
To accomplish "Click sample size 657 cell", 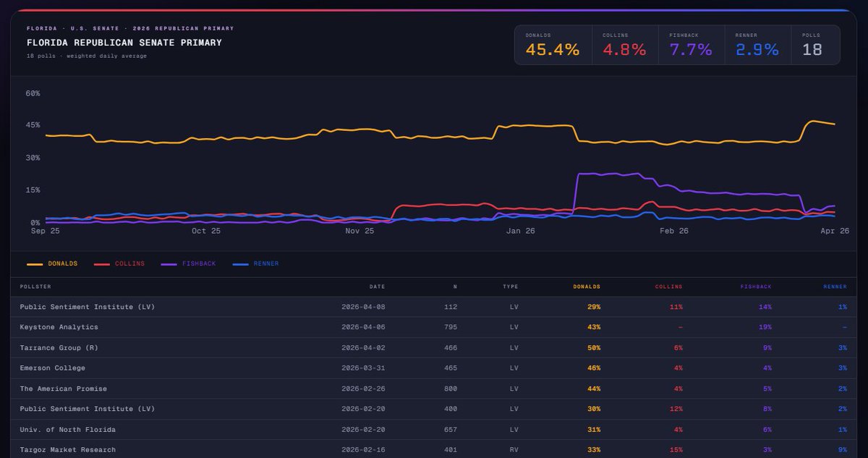I will [x=451, y=429].
